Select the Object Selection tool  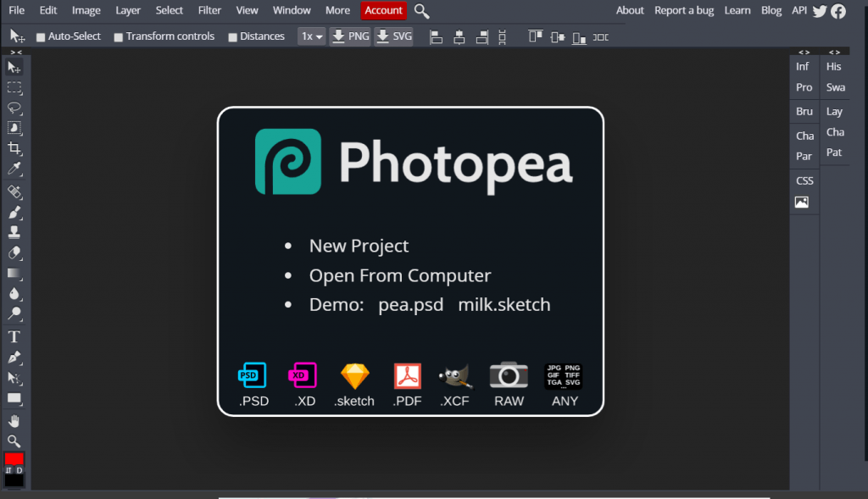pyautogui.click(x=14, y=128)
